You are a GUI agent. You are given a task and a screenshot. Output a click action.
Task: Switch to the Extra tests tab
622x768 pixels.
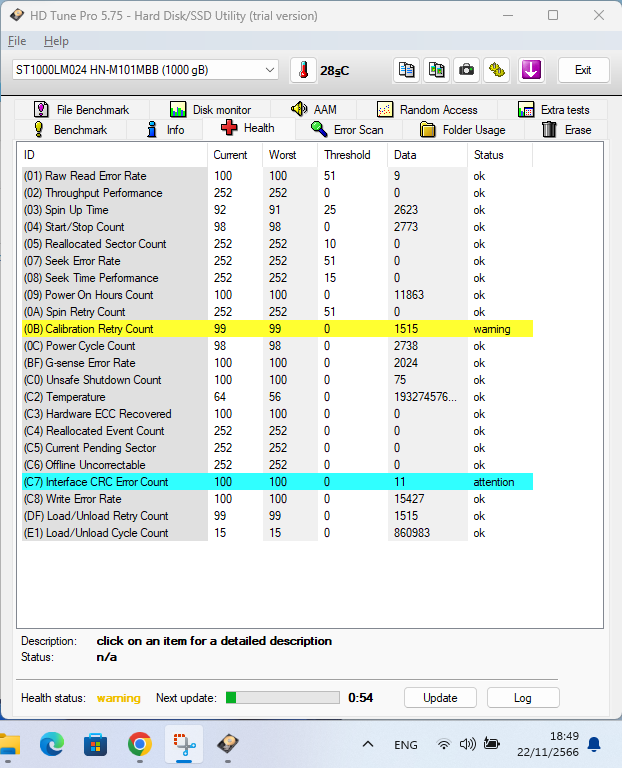pyautogui.click(x=553, y=109)
